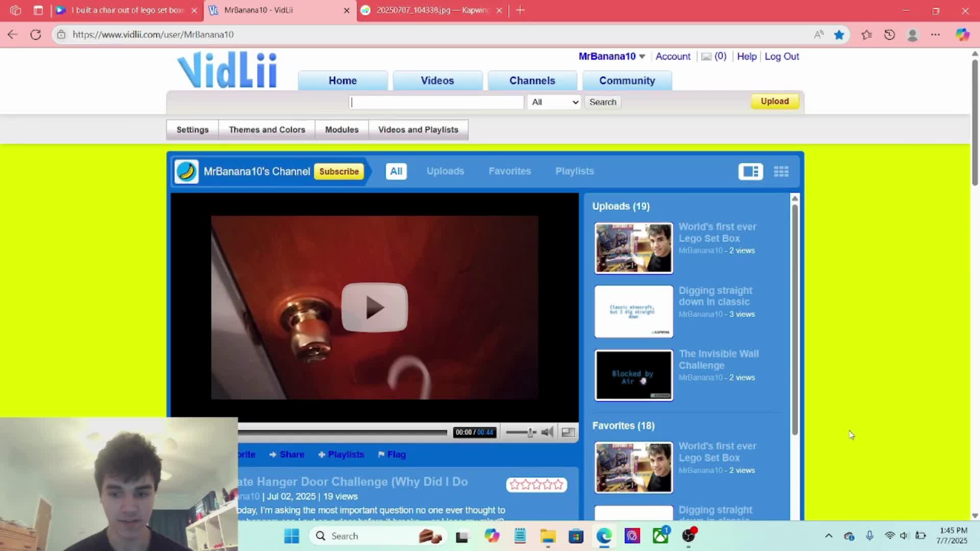This screenshot has width=980, height=551.
Task: Open the search category All dropdown
Action: click(555, 102)
